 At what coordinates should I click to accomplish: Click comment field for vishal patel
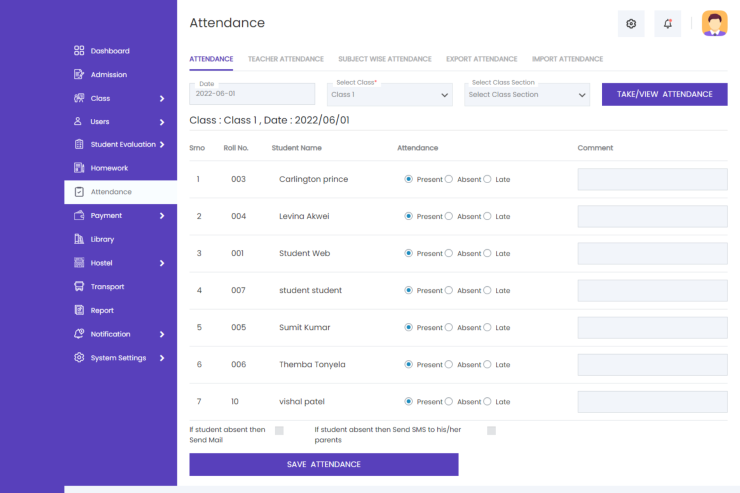[652, 401]
